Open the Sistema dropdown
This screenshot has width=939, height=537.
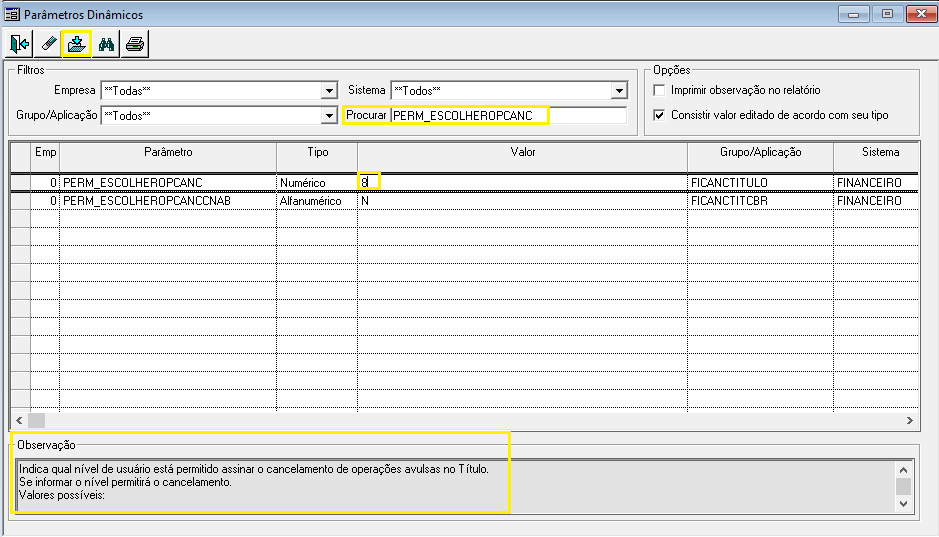619,90
